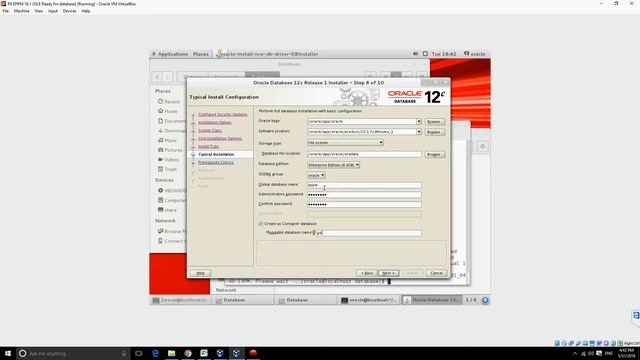The image size is (640, 360).
Task: Go to Installation Option step
Action: [x=215, y=122]
